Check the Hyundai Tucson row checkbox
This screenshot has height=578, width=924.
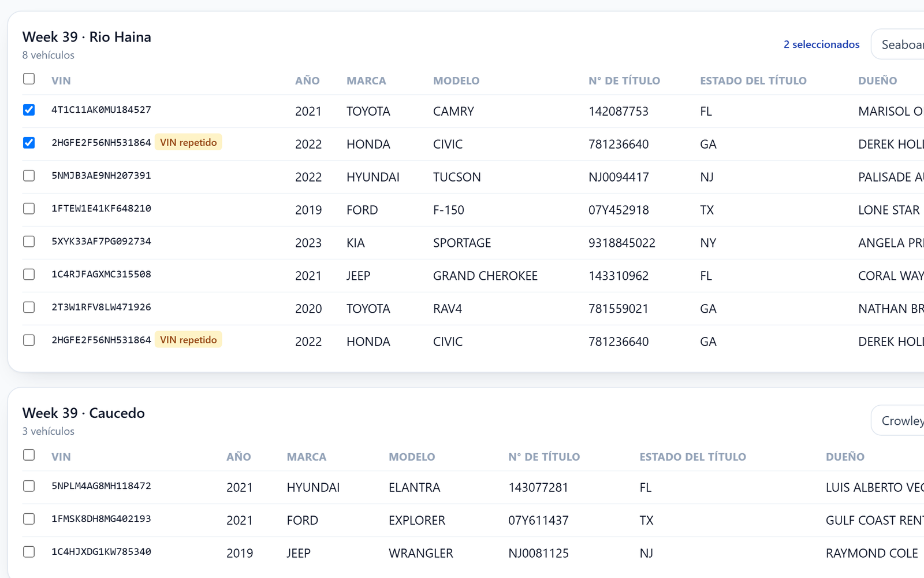pos(29,176)
